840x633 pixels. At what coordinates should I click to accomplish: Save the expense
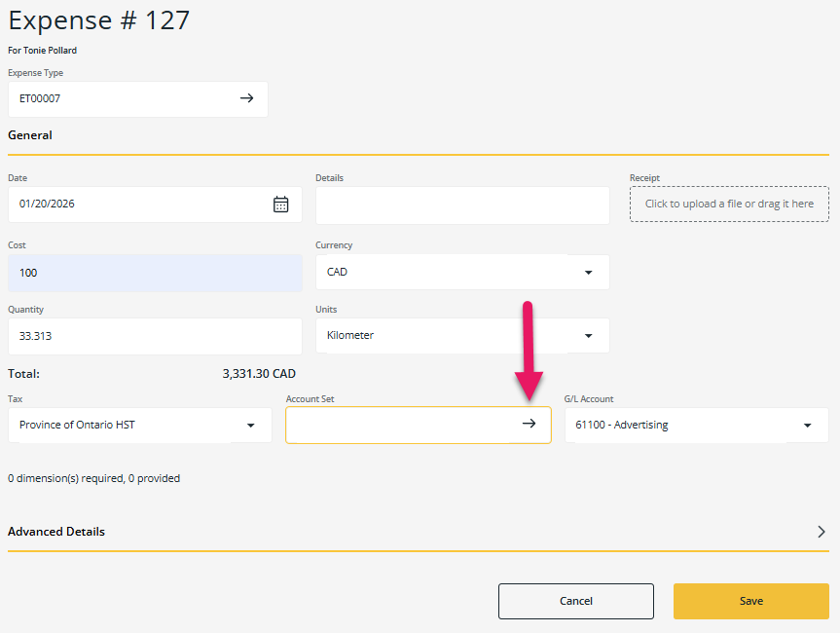coord(750,601)
